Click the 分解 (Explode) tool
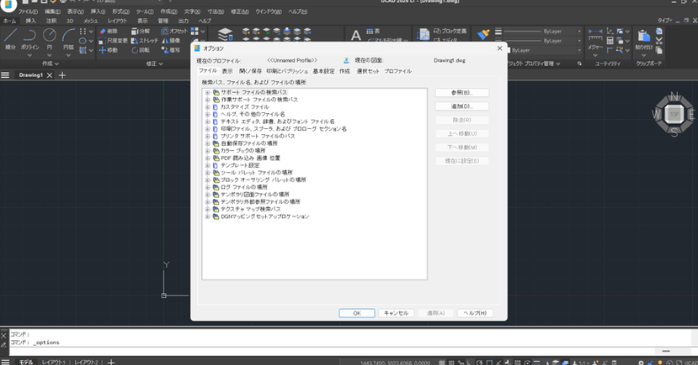 tap(141, 31)
